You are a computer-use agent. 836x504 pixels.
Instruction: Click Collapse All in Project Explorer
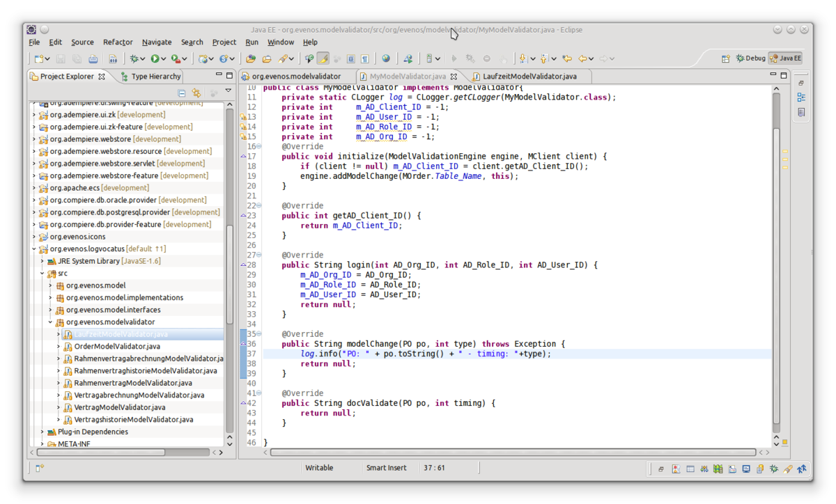tap(182, 93)
